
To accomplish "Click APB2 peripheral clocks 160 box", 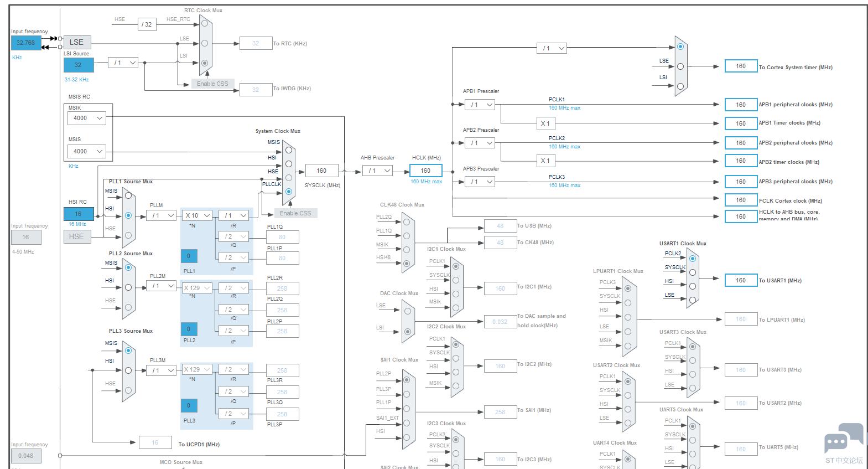I will [x=741, y=143].
